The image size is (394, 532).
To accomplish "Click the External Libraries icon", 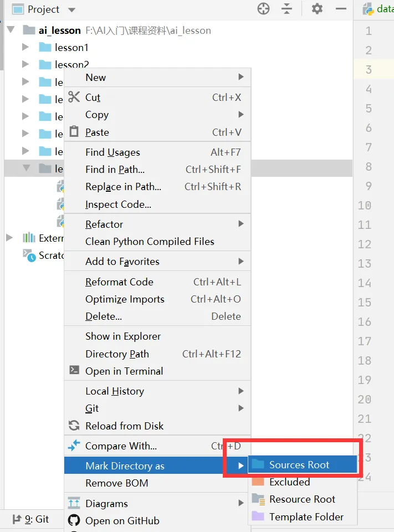I will [x=29, y=238].
